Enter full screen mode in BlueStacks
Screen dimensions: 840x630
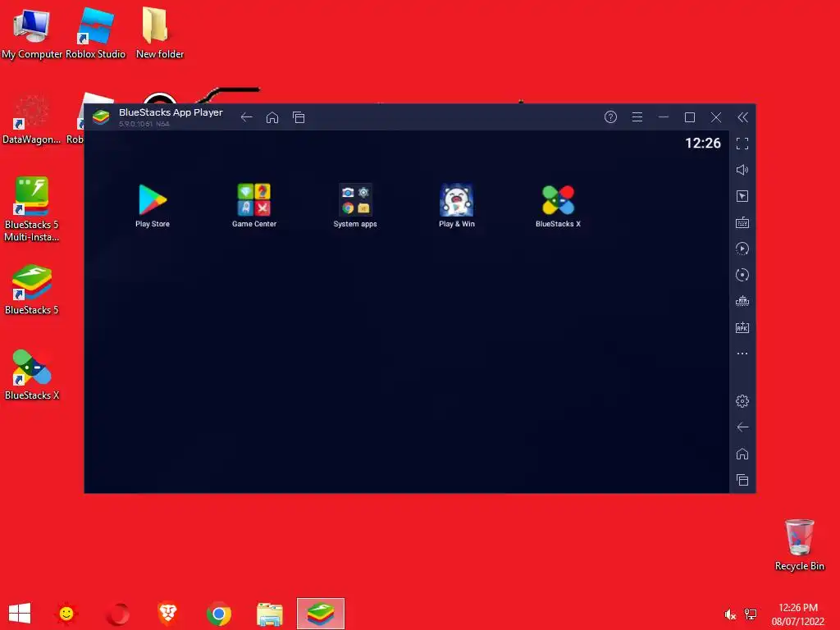pyautogui.click(x=742, y=144)
